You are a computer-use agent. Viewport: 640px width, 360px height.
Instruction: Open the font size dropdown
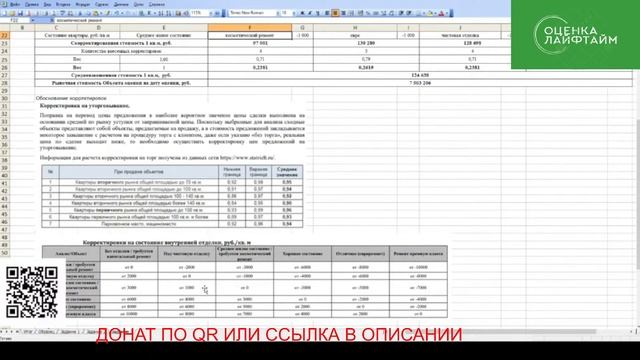tap(294, 13)
